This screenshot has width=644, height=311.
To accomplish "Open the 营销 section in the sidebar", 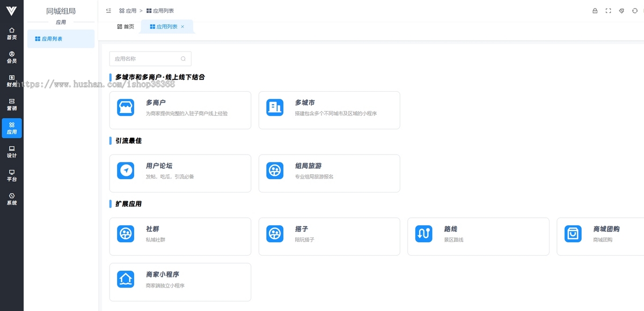I will [x=12, y=105].
